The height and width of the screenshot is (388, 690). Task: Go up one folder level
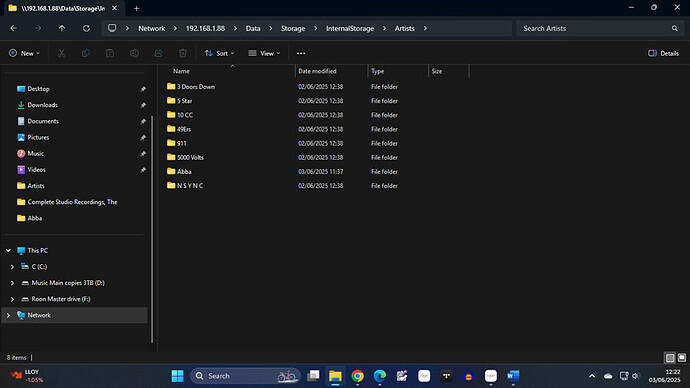pos(62,28)
